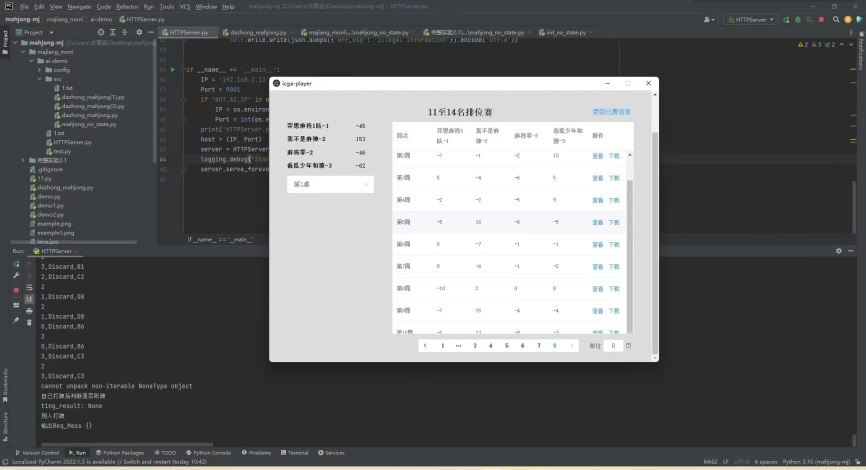Collapse the mahjong-mj root folder
This screenshot has width=866, height=470.
(x=16, y=43)
